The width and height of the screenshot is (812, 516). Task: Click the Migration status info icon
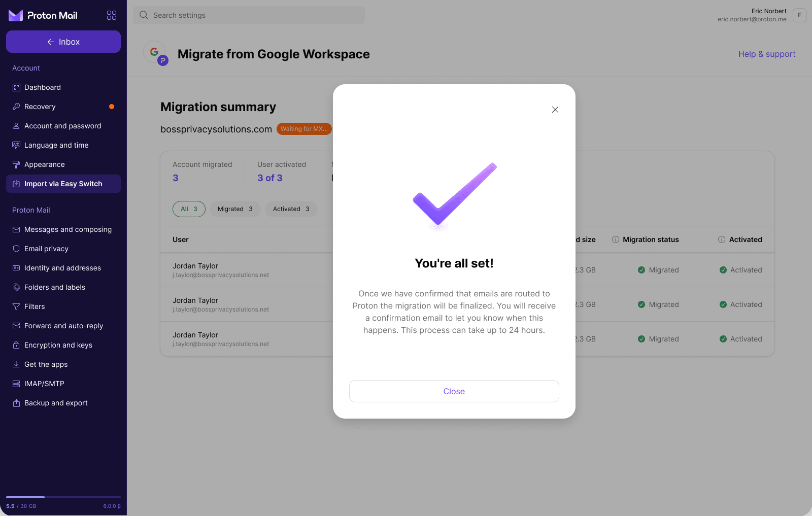(616, 239)
